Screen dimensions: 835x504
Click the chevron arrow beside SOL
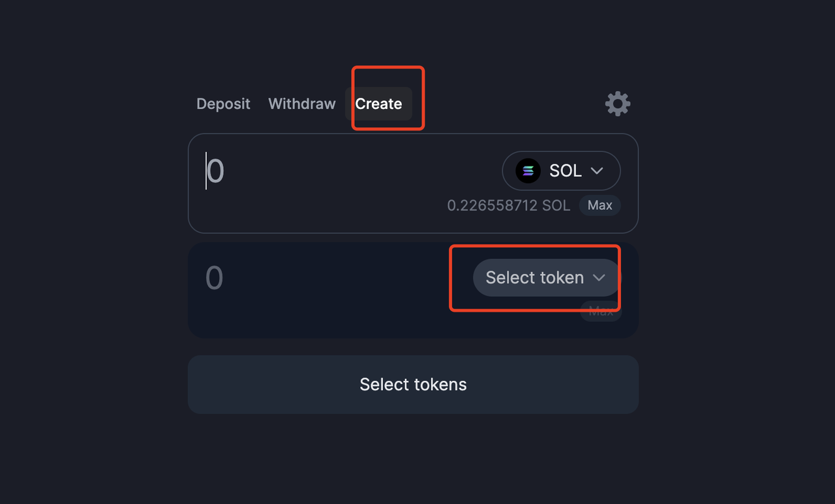(596, 171)
